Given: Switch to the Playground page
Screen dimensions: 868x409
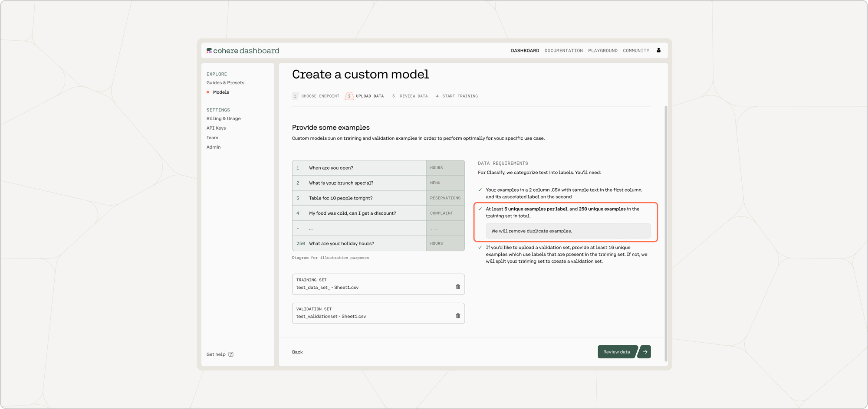Looking at the screenshot, I should point(602,51).
